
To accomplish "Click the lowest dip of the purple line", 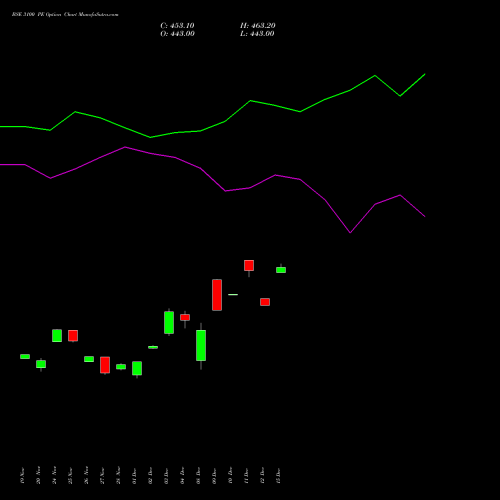I will (x=350, y=233).
